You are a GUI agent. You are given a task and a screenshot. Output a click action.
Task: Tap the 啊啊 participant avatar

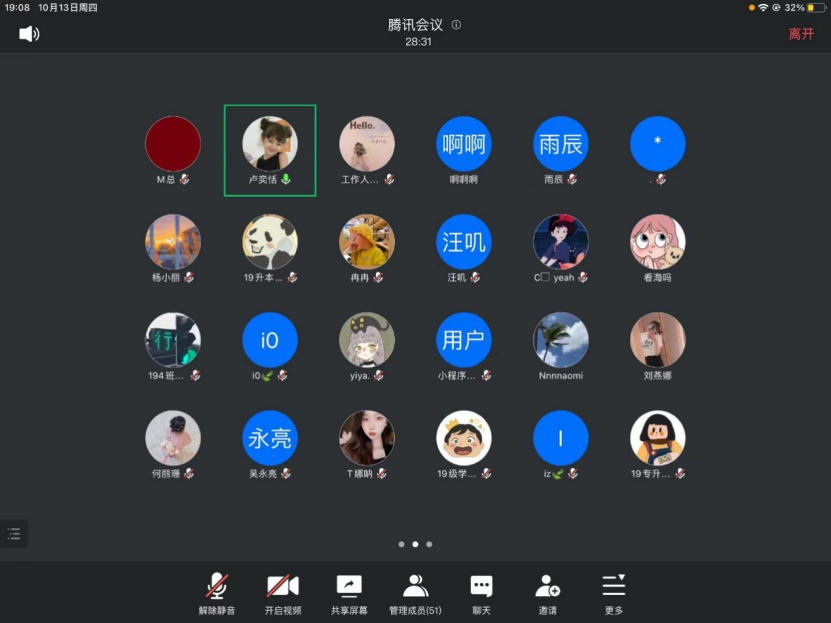(463, 144)
